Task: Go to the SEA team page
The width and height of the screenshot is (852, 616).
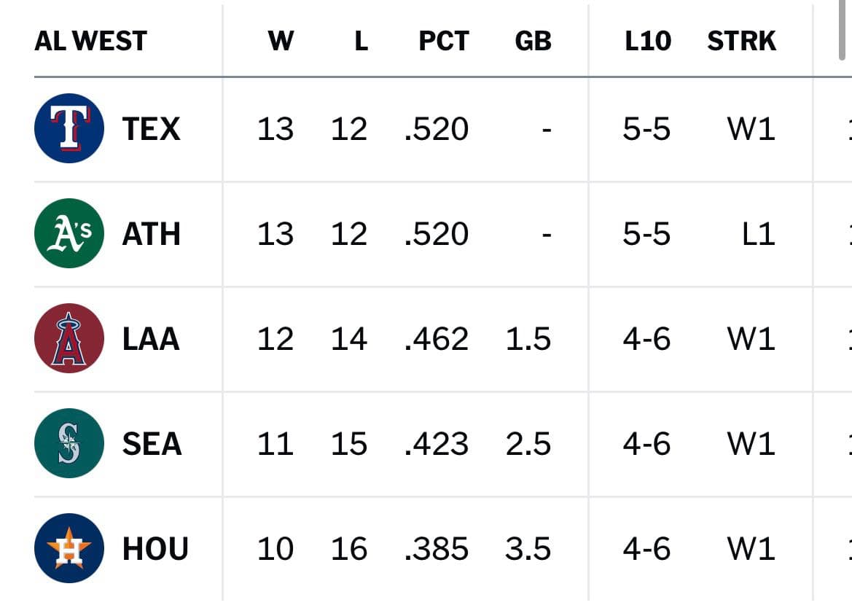Action: point(152,444)
